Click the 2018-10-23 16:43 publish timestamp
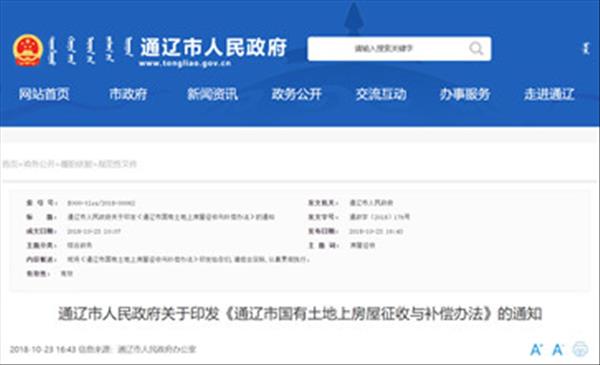The width and height of the screenshot is (600, 365). coord(42,349)
